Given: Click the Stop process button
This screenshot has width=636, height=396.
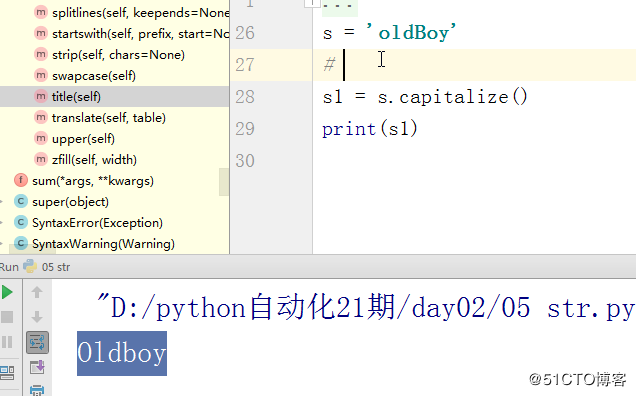Looking at the screenshot, I should (x=7, y=317).
